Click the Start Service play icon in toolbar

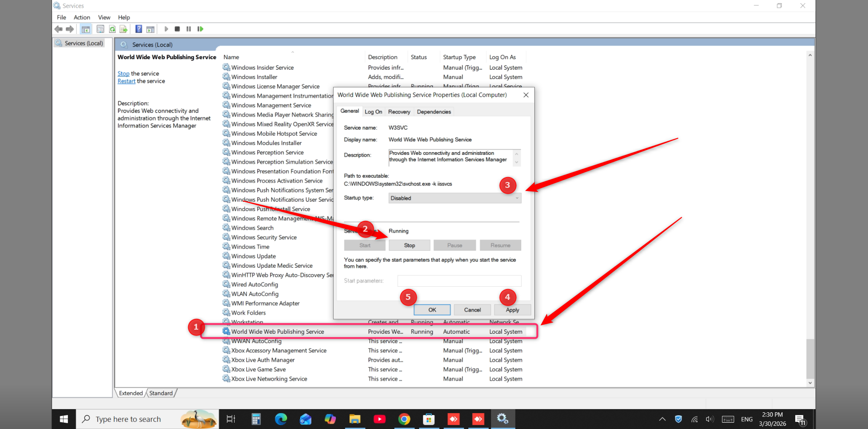pyautogui.click(x=166, y=29)
